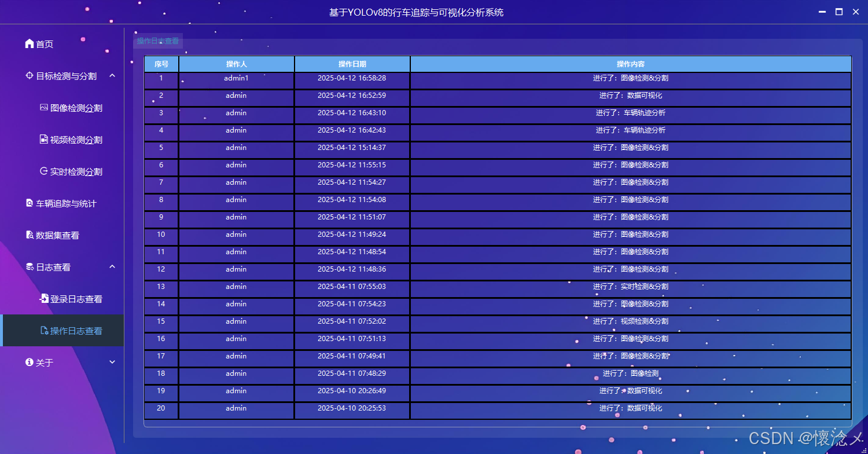Click the 目标检测与分割 menu label
Image resolution: width=868 pixels, height=454 pixels.
click(x=66, y=76)
